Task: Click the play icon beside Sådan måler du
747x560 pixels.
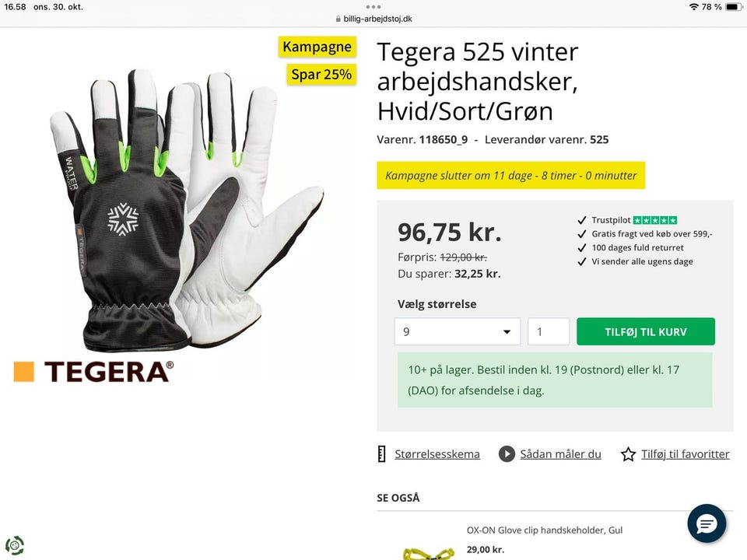Action: (507, 454)
